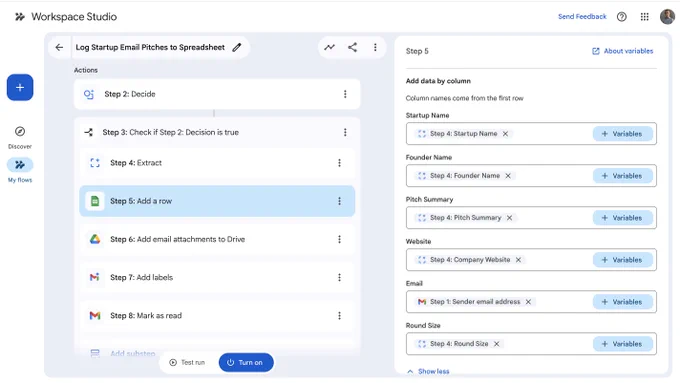The height and width of the screenshot is (383, 680).
Task: Remove Step 4: Company Website variable chip
Action: click(518, 260)
